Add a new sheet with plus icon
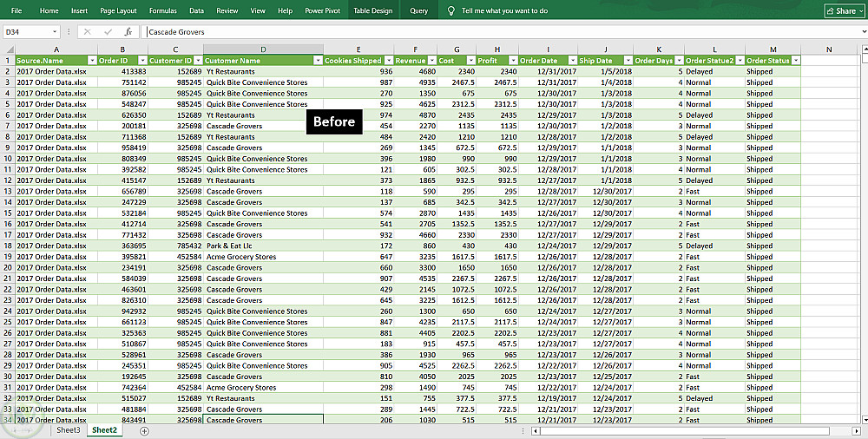Screen dimensions: 868x439 144,430
